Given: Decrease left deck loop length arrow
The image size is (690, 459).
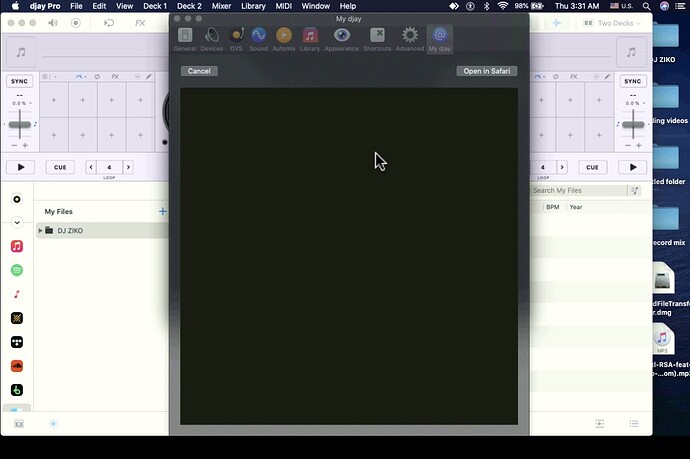Looking at the screenshot, I should 91,167.
